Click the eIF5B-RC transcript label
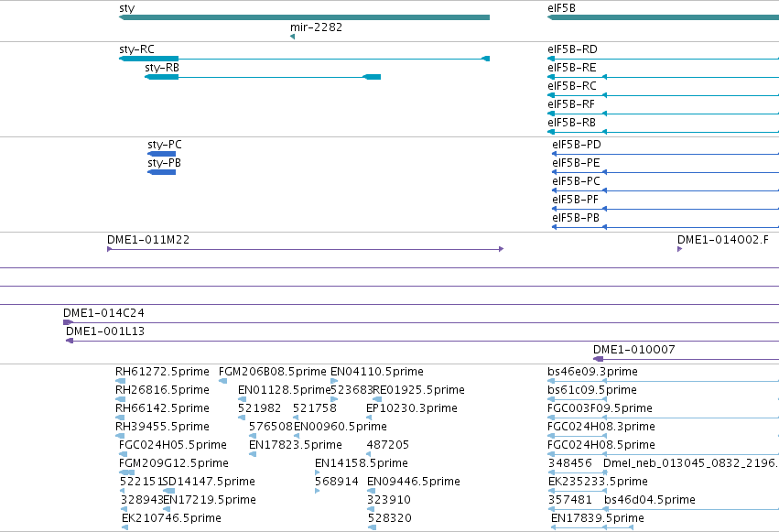This screenshot has height=532, width=779. point(572,86)
